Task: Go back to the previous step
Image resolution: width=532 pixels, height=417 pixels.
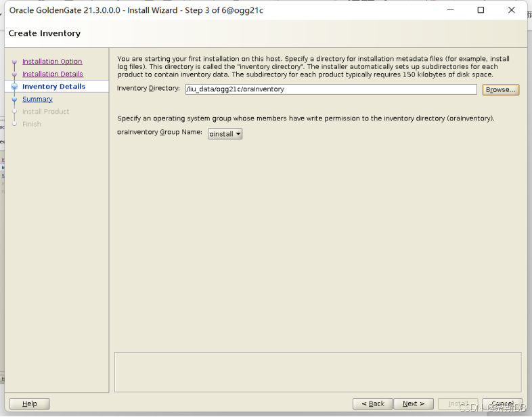Action: 372,403
